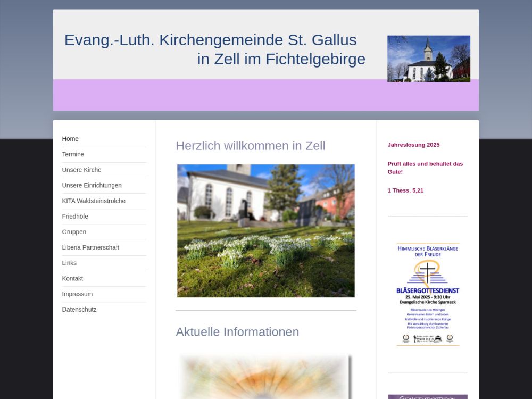Visit Liberia Partnerschaft page
Screen dimensions: 532x399
tap(90, 247)
